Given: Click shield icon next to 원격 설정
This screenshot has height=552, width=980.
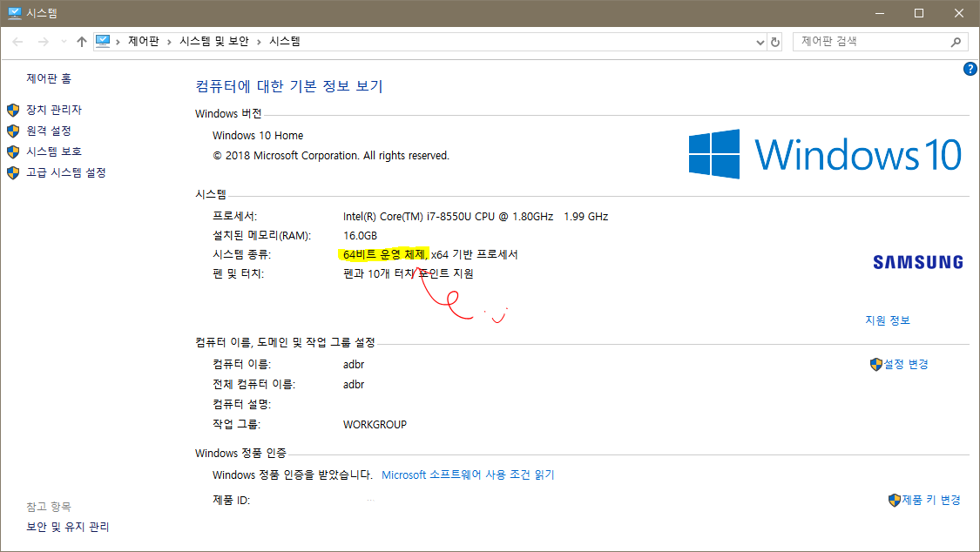Looking at the screenshot, I should (13, 131).
